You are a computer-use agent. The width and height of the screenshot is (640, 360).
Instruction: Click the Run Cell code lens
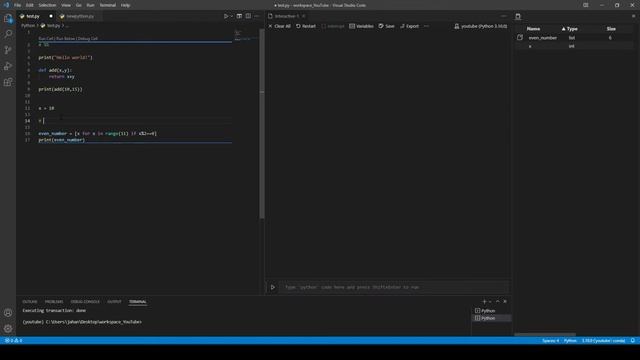(x=46, y=38)
